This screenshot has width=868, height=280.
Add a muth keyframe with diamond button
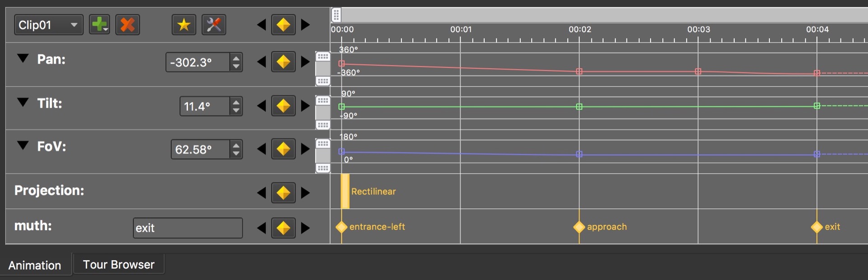[x=283, y=228]
